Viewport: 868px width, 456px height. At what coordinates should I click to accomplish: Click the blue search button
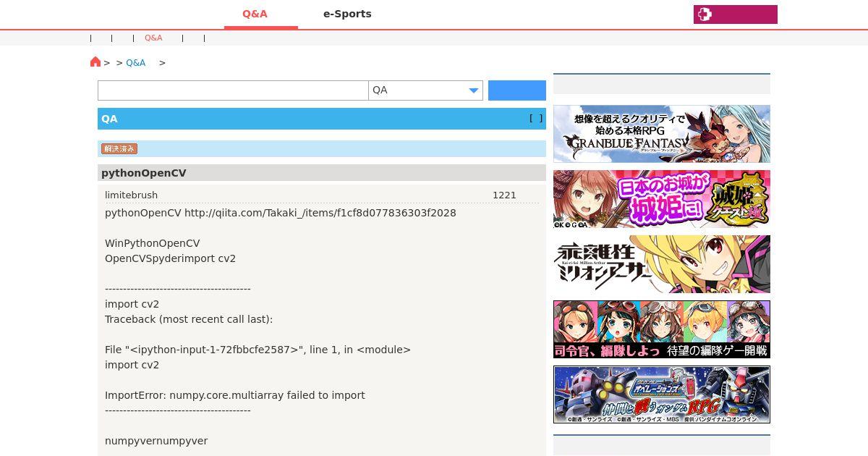pos(517,90)
